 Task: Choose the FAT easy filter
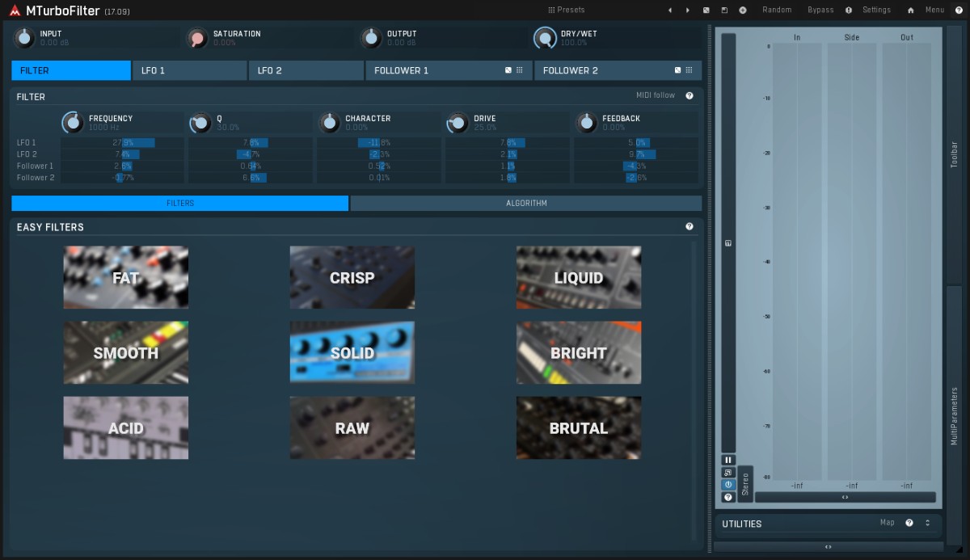[x=126, y=277]
